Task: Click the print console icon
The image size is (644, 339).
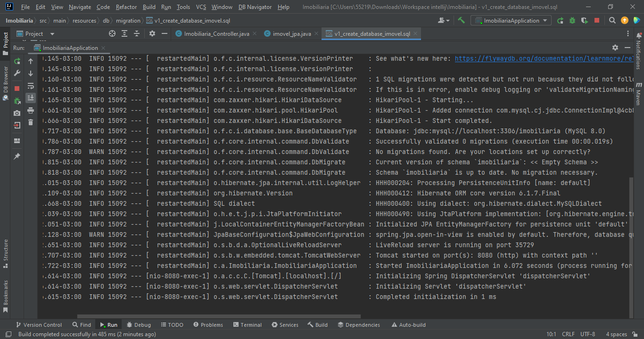Action: [x=31, y=110]
